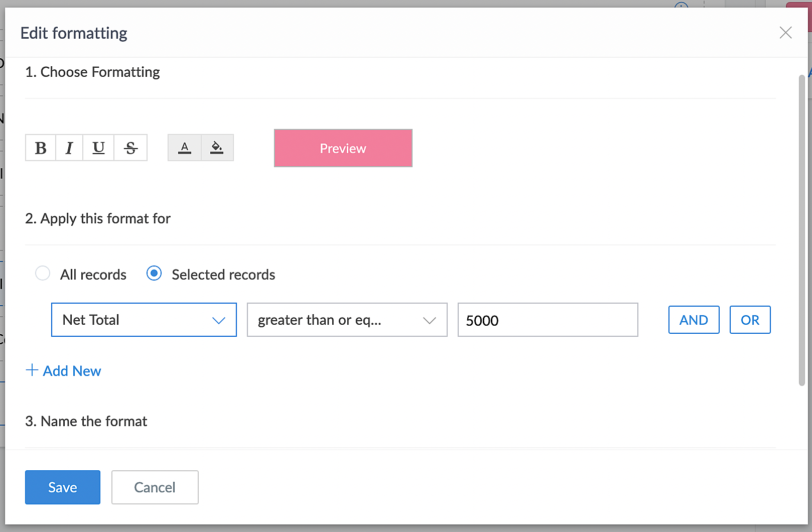
Task: Save the formatting rule
Action: pos(63,487)
